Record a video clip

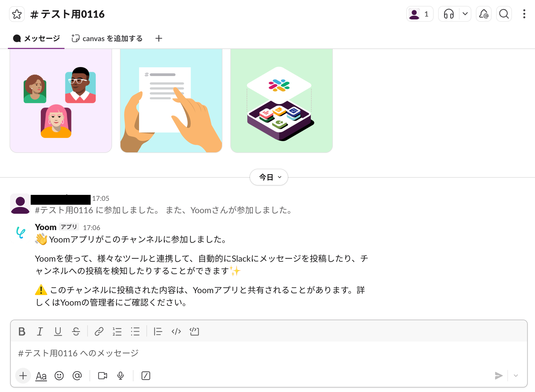[x=102, y=376]
